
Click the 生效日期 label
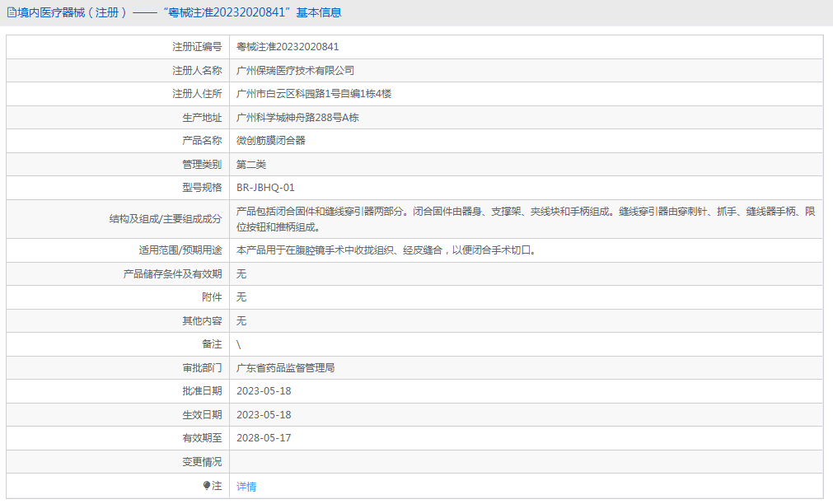coord(202,415)
